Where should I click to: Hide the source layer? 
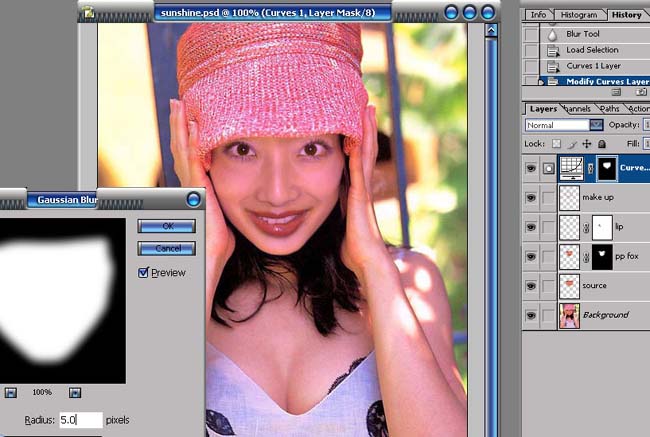[530, 286]
